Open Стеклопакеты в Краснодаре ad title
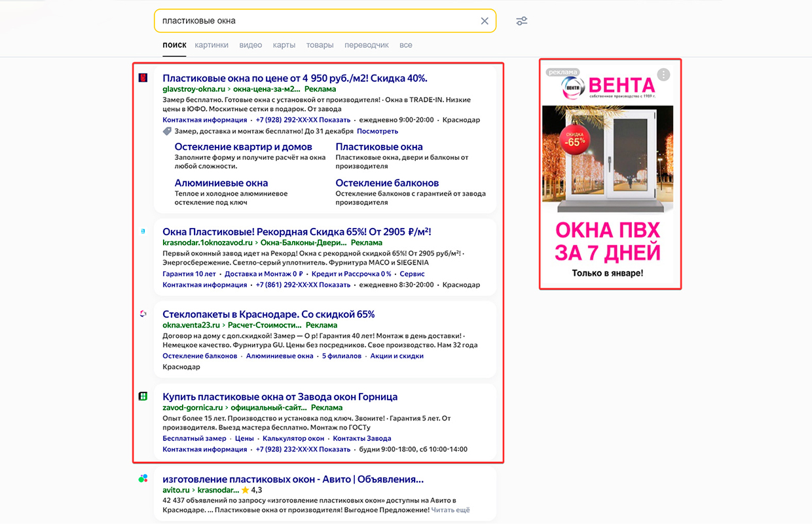This screenshot has width=812, height=524. pyautogui.click(x=268, y=314)
